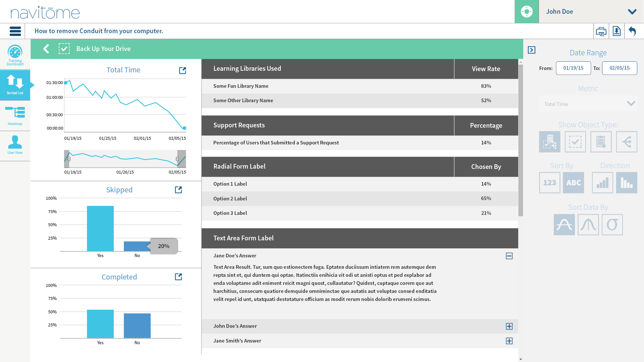
Task: Expand John Doe's Answer row
Action: 509,326
